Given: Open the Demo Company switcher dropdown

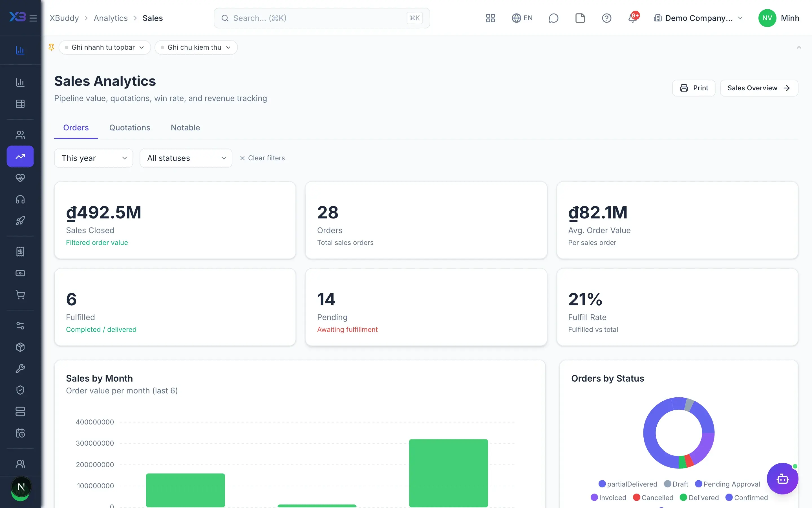Looking at the screenshot, I should point(698,18).
